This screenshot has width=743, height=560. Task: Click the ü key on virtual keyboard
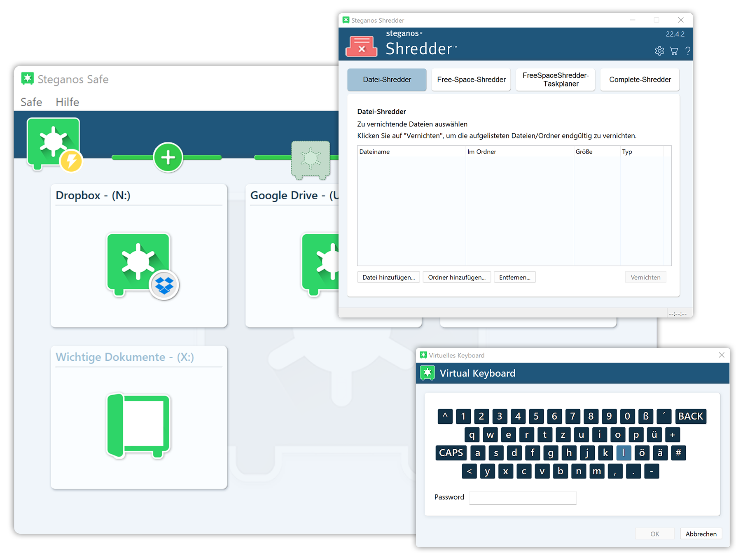point(654,434)
